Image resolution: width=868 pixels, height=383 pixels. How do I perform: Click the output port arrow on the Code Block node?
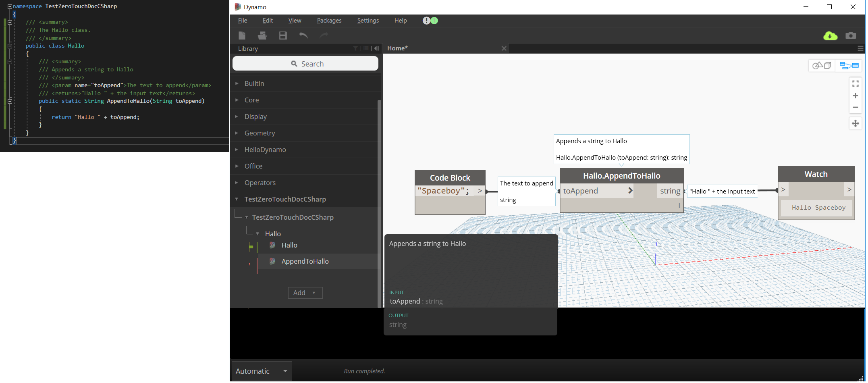480,191
